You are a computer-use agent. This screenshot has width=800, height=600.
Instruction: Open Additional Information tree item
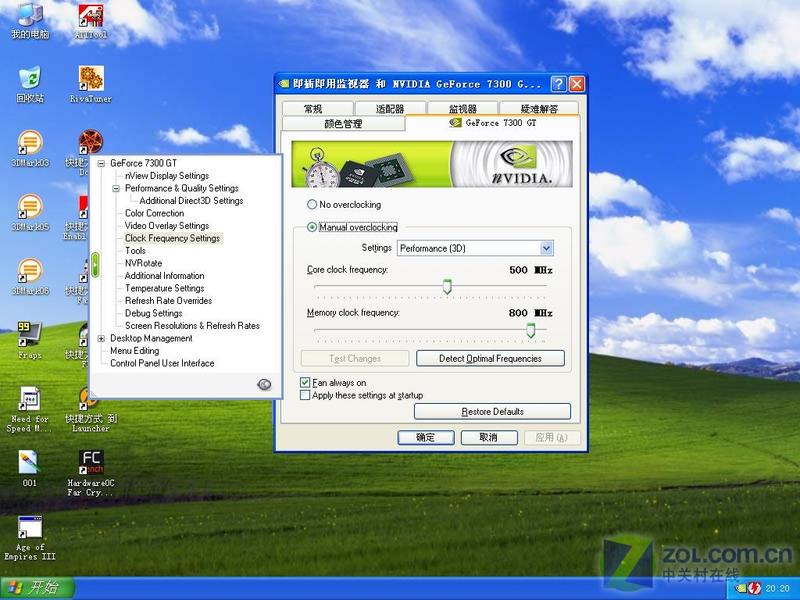[x=164, y=276]
